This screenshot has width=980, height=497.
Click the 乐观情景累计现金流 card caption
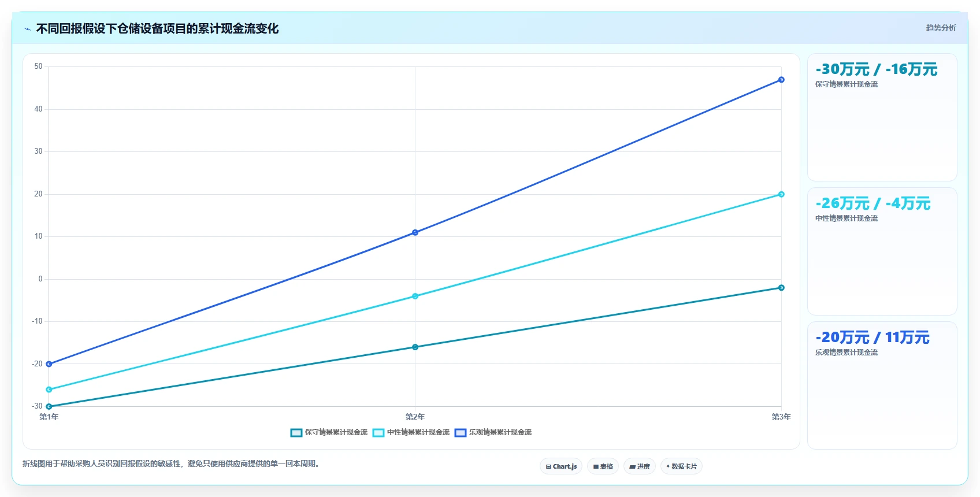(x=847, y=353)
